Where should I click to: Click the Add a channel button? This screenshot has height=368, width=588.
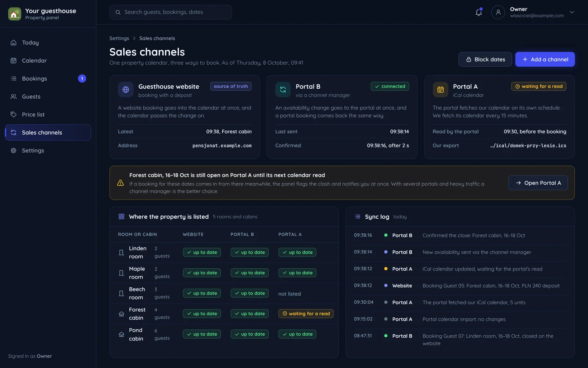pyautogui.click(x=545, y=59)
